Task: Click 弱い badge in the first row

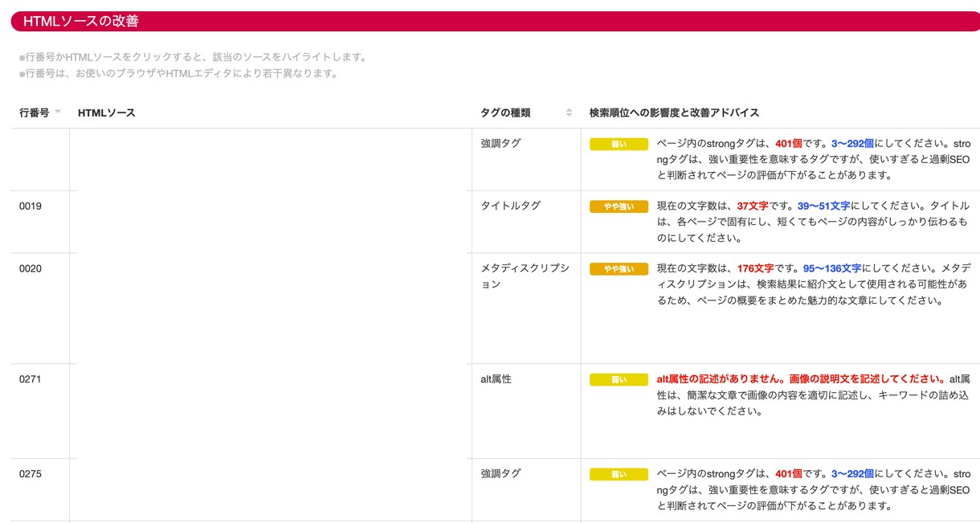Action: tap(619, 144)
